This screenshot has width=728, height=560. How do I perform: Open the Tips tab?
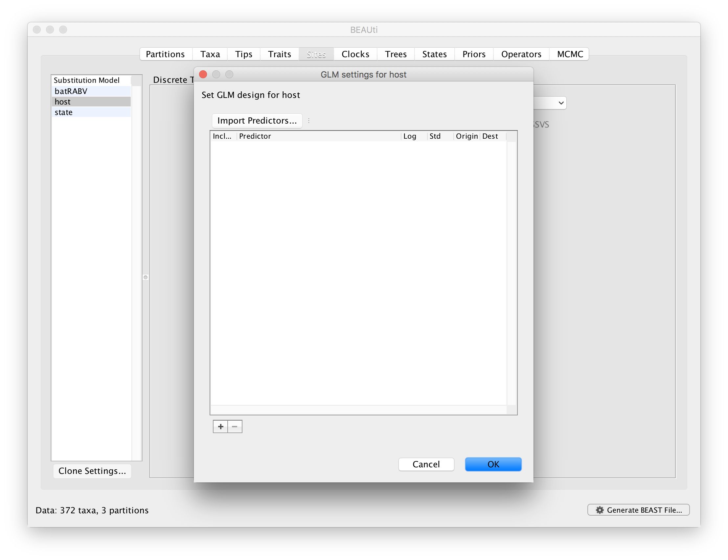[243, 54]
